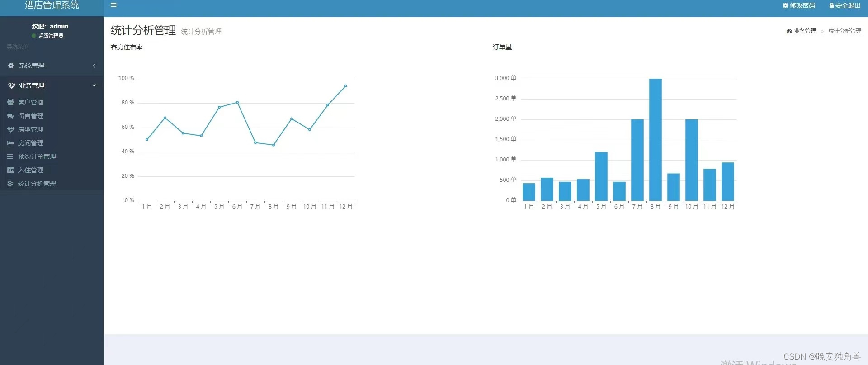Click the 入住管理 card icon

(x=11, y=170)
